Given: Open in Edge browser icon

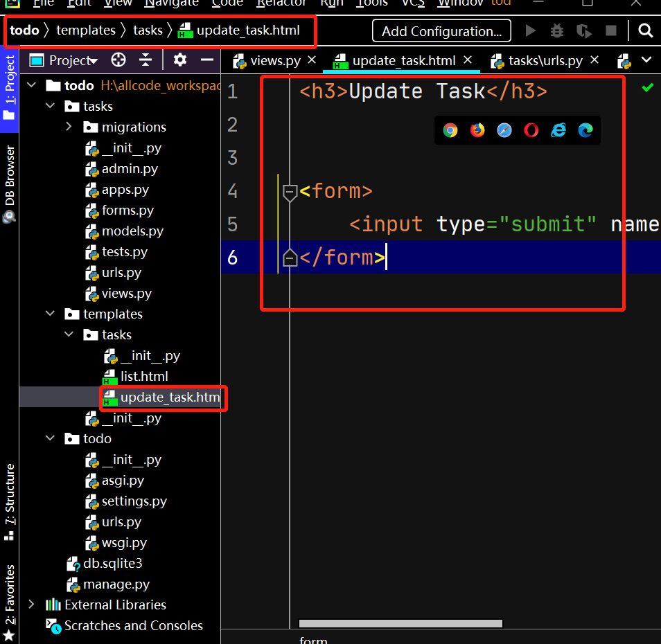Looking at the screenshot, I should point(585,130).
